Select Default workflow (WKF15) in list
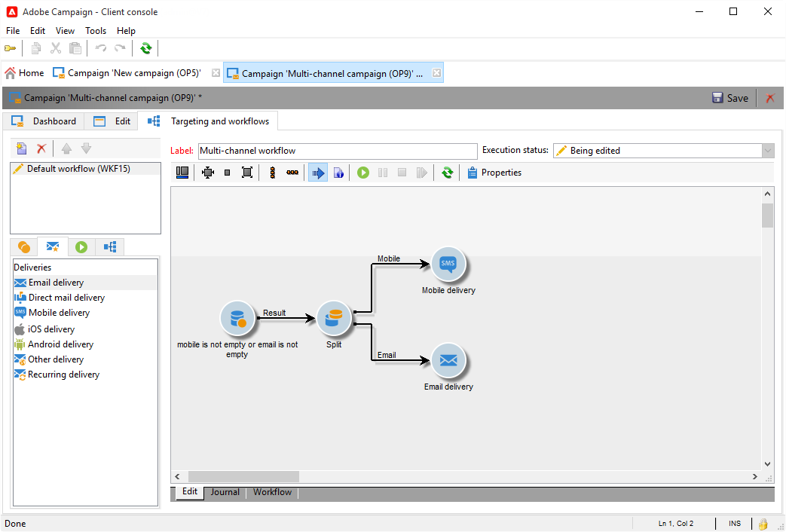 pyautogui.click(x=84, y=169)
